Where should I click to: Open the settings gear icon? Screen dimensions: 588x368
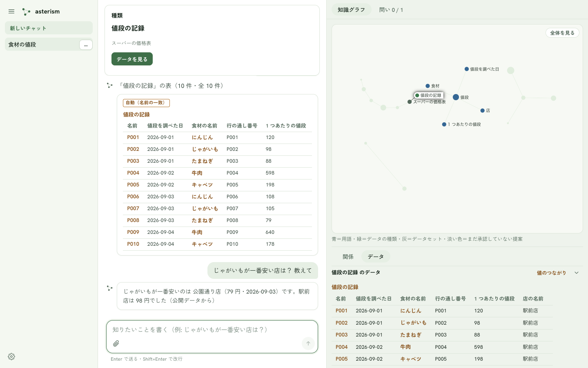coord(11,357)
